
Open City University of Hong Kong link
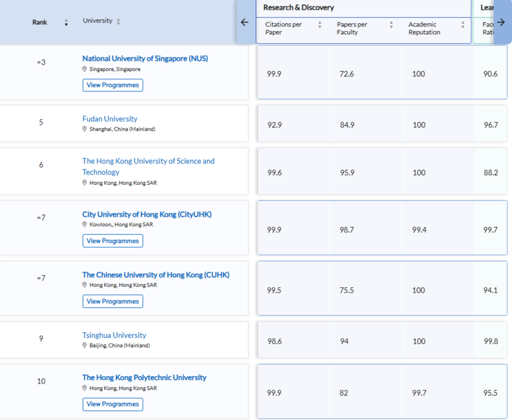(147, 215)
